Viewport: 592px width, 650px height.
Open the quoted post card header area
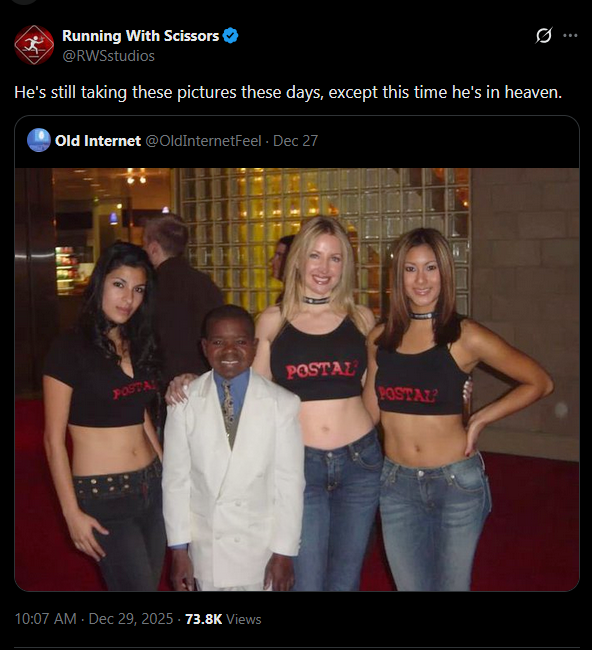297,141
